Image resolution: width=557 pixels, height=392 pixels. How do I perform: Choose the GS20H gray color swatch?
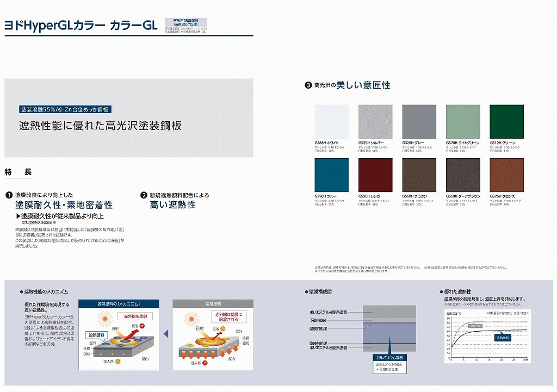[x=419, y=122]
